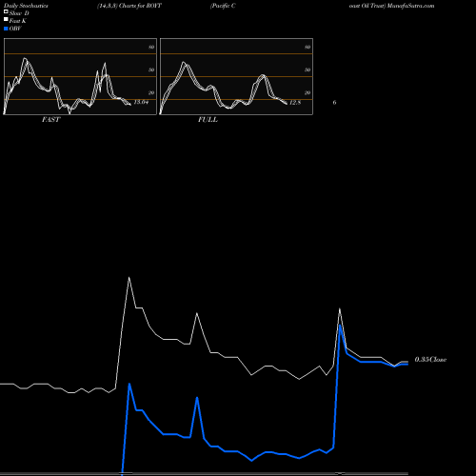This screenshot has width=476, height=476.
Task: Click the 50 level label in FULL chart
Action: pos(307,69)
